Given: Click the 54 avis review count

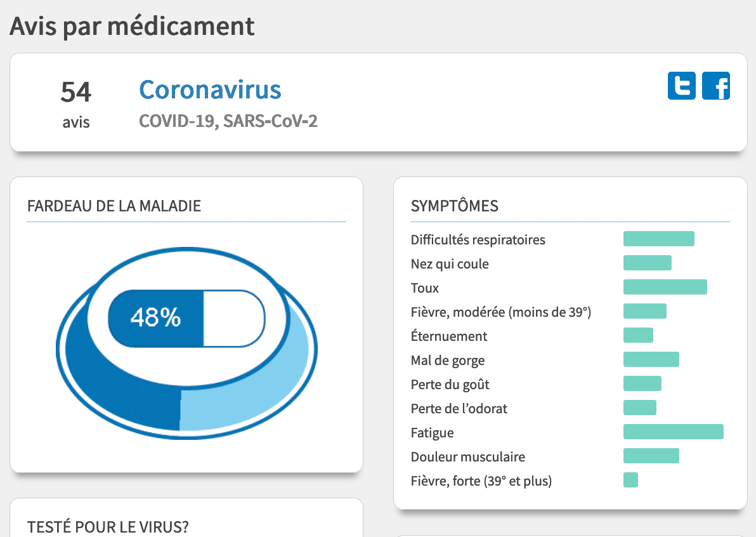Looking at the screenshot, I should pyautogui.click(x=76, y=104).
